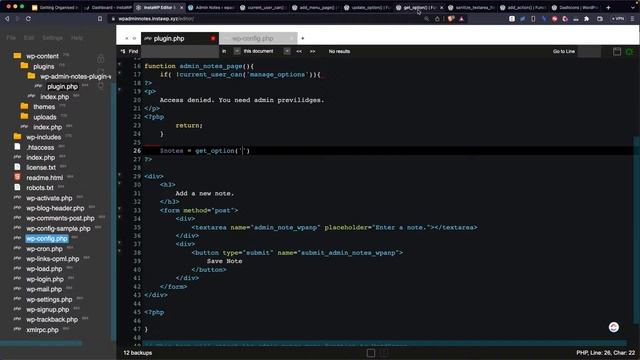Viewport: 640px width, 360px height.
Task: Open wp-config-sample.php file
Action: pyautogui.click(x=58, y=229)
